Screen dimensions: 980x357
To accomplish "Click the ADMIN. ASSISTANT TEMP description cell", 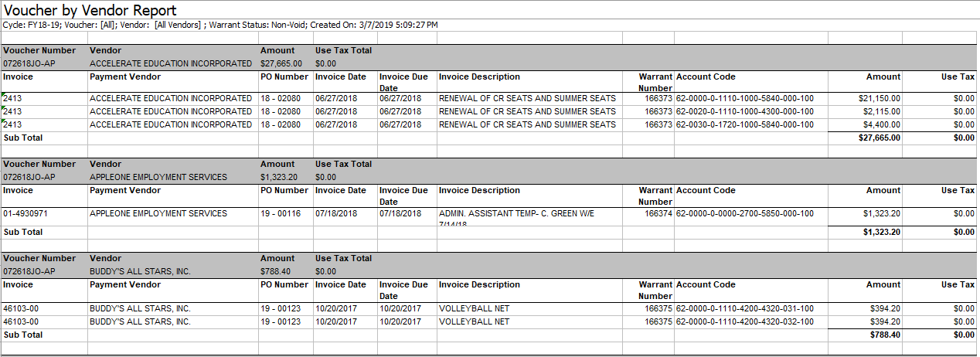I will [516, 213].
